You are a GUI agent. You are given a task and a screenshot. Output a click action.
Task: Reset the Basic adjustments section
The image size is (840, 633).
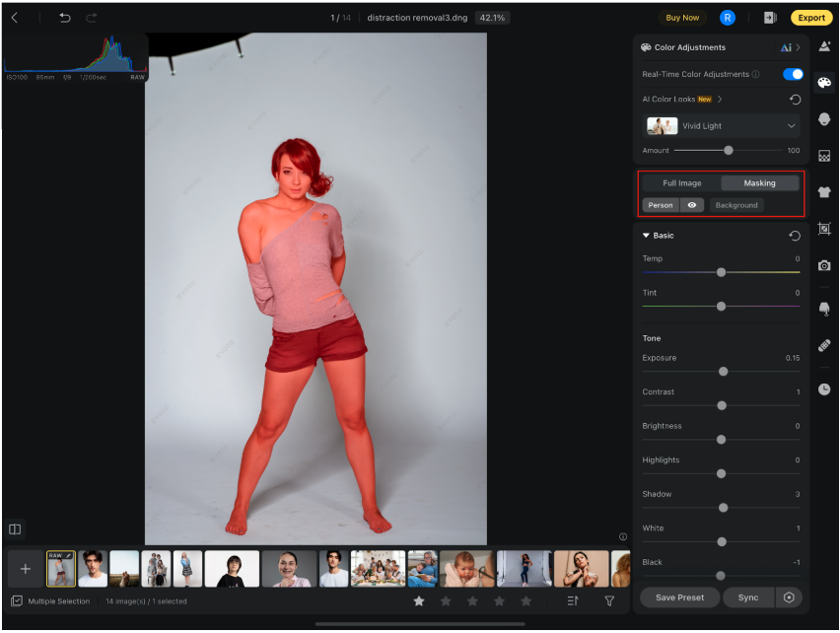(x=795, y=236)
